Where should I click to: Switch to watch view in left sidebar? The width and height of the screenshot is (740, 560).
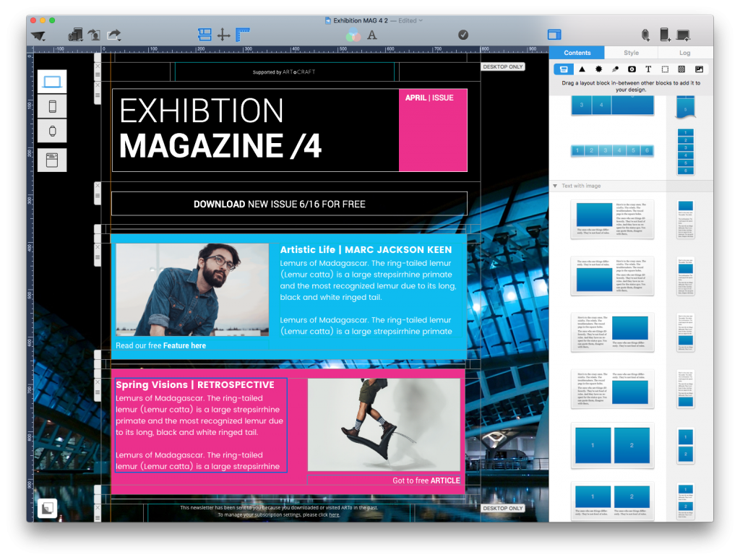52,132
